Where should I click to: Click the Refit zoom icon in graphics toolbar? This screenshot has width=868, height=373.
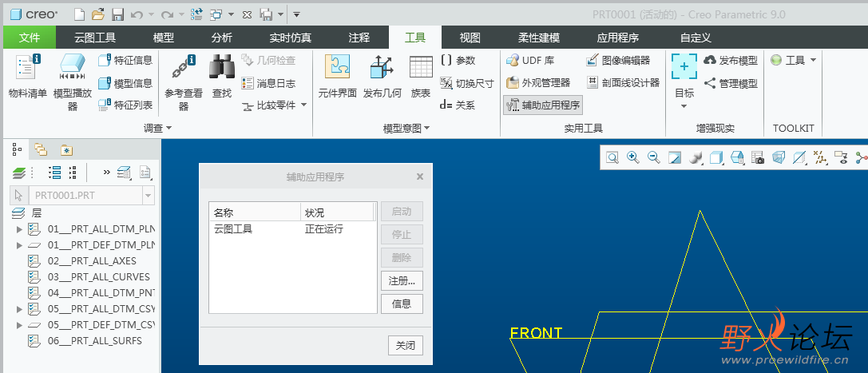point(612,157)
